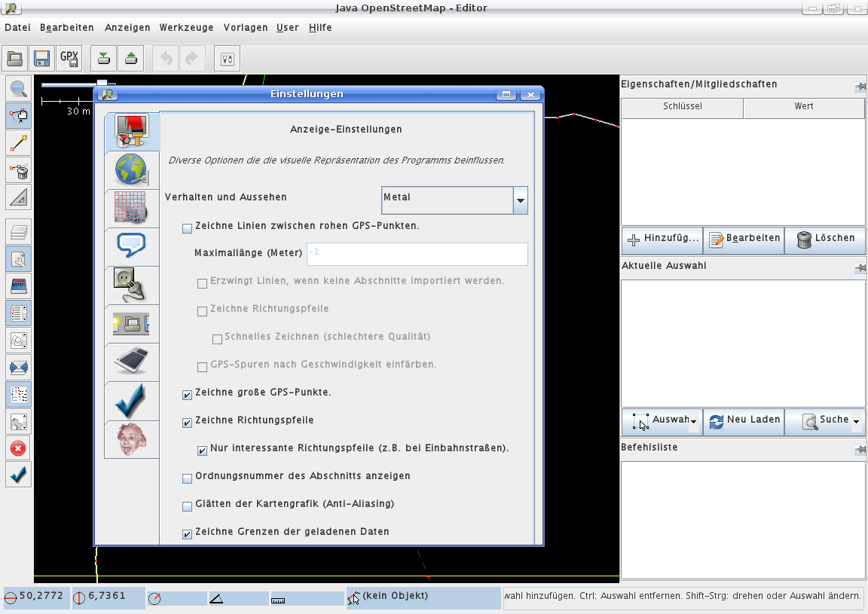Image resolution: width=868 pixels, height=614 pixels.
Task: Click the Schlüssel column header
Action: pos(683,106)
